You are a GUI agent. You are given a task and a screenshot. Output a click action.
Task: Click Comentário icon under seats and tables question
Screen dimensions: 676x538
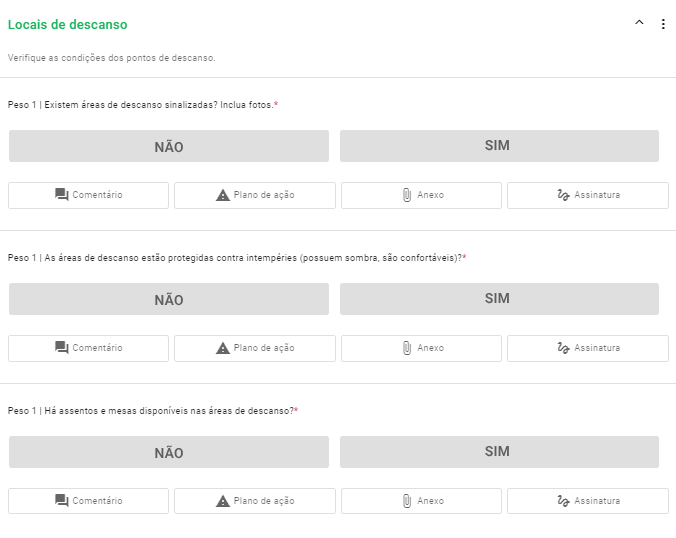point(62,501)
